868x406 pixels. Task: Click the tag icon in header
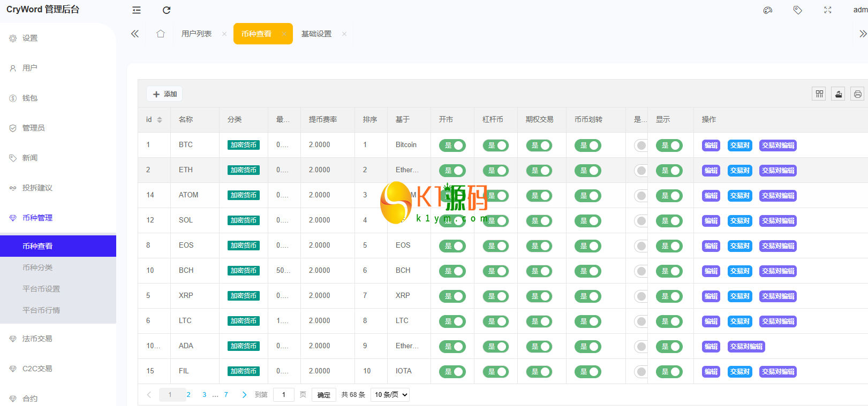(798, 10)
